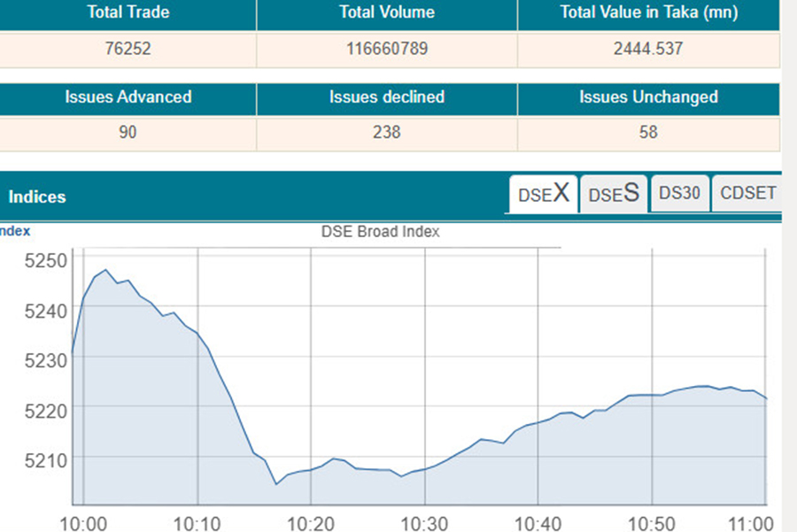
Task: Click the Total Volume column header
Action: [x=385, y=12]
